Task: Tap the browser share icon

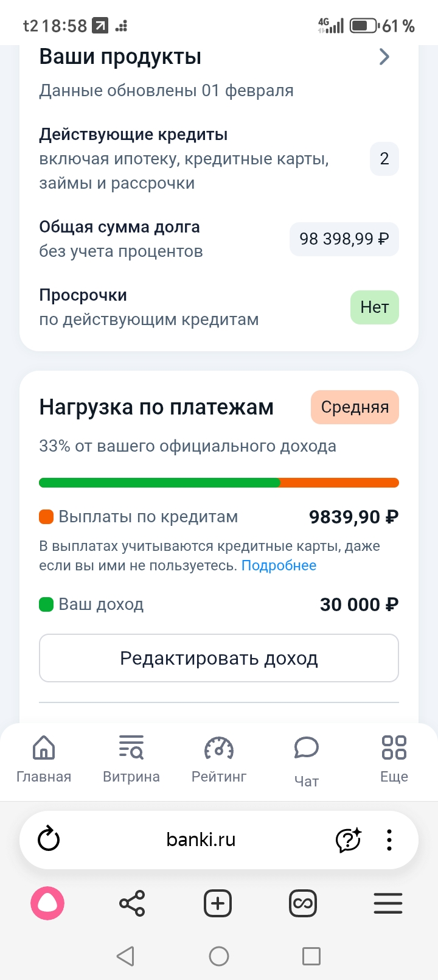Action: pyautogui.click(x=132, y=903)
